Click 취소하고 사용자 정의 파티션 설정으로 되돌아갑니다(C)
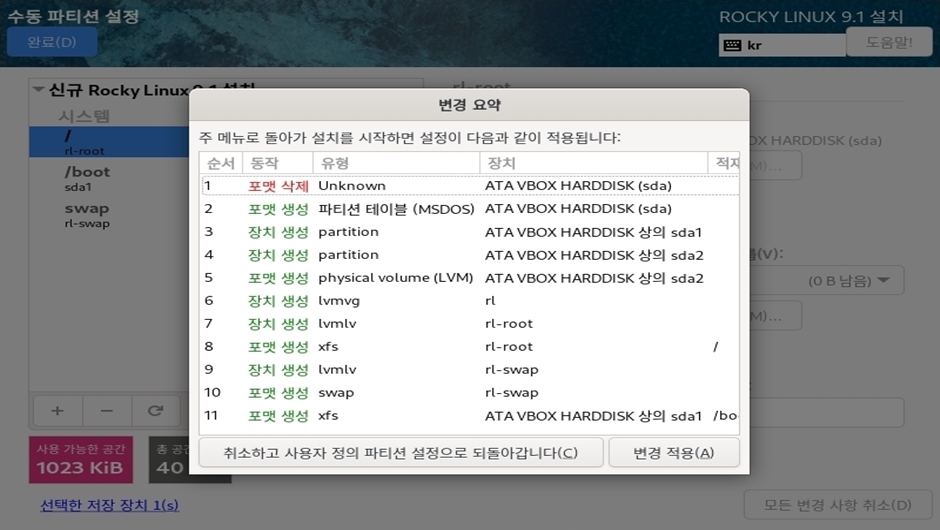The width and height of the screenshot is (940, 530). [400, 453]
